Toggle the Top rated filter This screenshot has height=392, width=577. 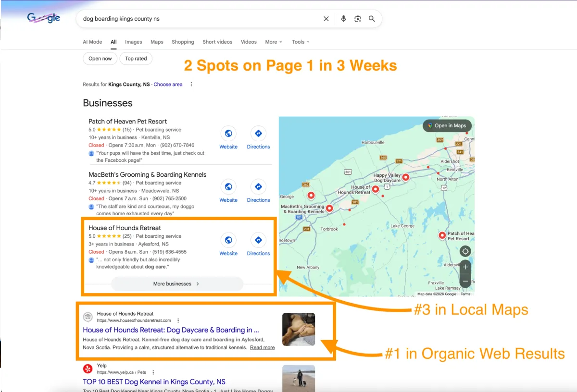coord(136,59)
